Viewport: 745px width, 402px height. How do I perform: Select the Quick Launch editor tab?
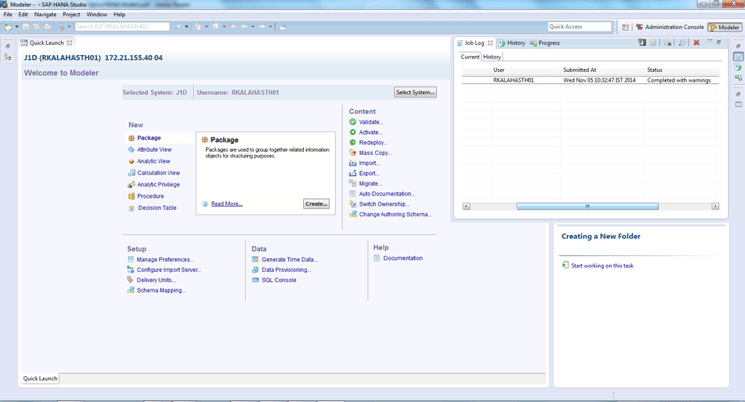[x=46, y=43]
